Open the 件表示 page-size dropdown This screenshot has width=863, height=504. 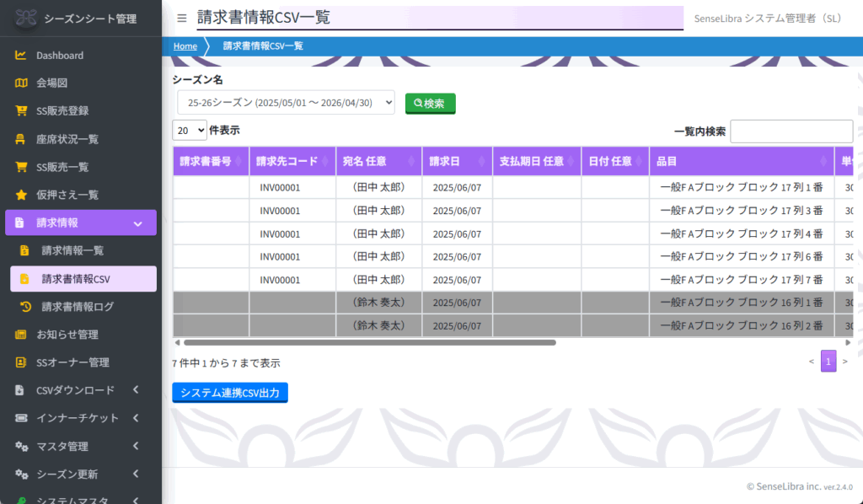pyautogui.click(x=190, y=130)
